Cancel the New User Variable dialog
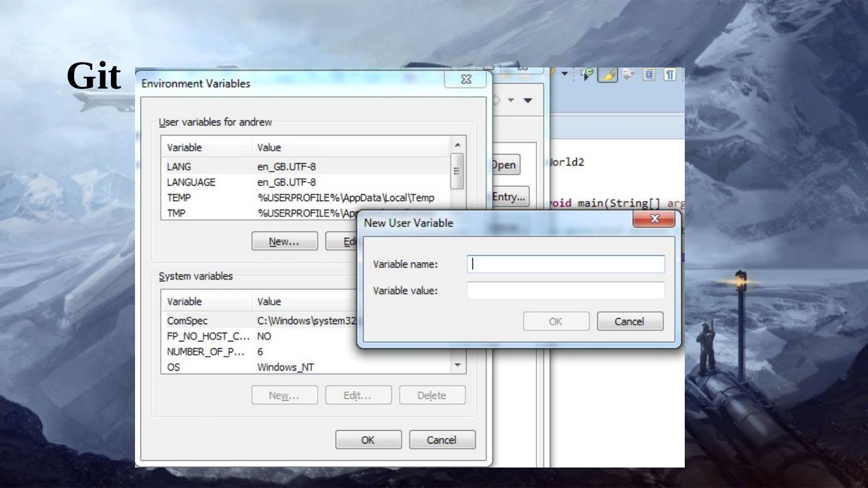Viewport: 868px width, 488px height. click(x=630, y=321)
